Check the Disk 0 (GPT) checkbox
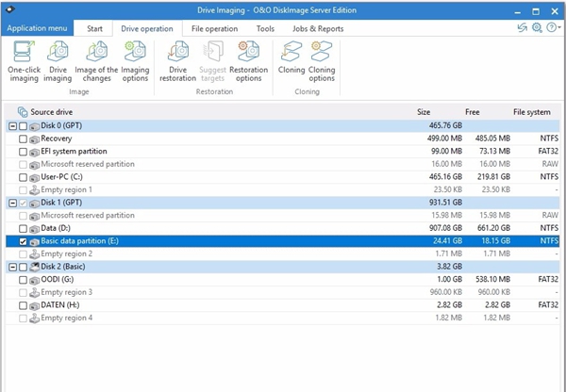The width and height of the screenshot is (566, 392). pyautogui.click(x=23, y=126)
